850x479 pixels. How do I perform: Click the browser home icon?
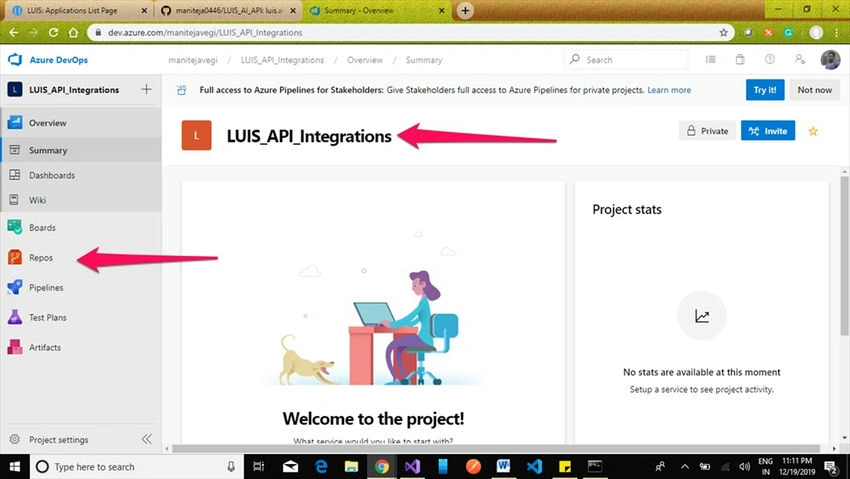coord(73,33)
